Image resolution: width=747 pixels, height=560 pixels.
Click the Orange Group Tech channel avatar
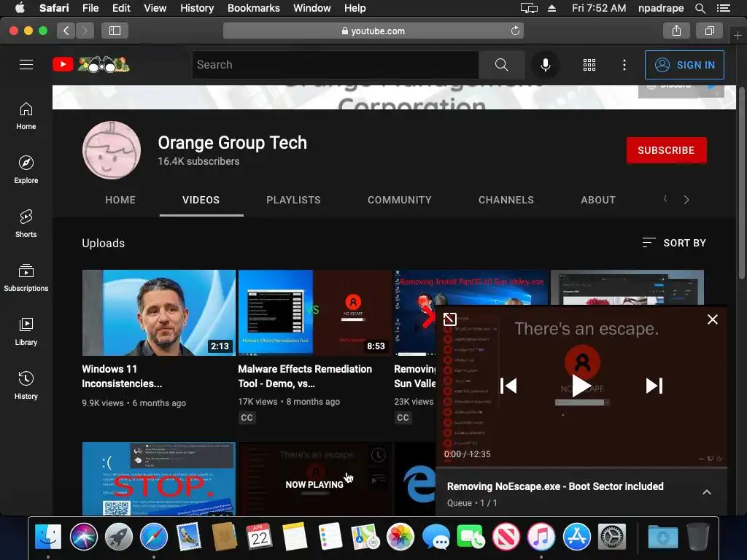coord(112,150)
